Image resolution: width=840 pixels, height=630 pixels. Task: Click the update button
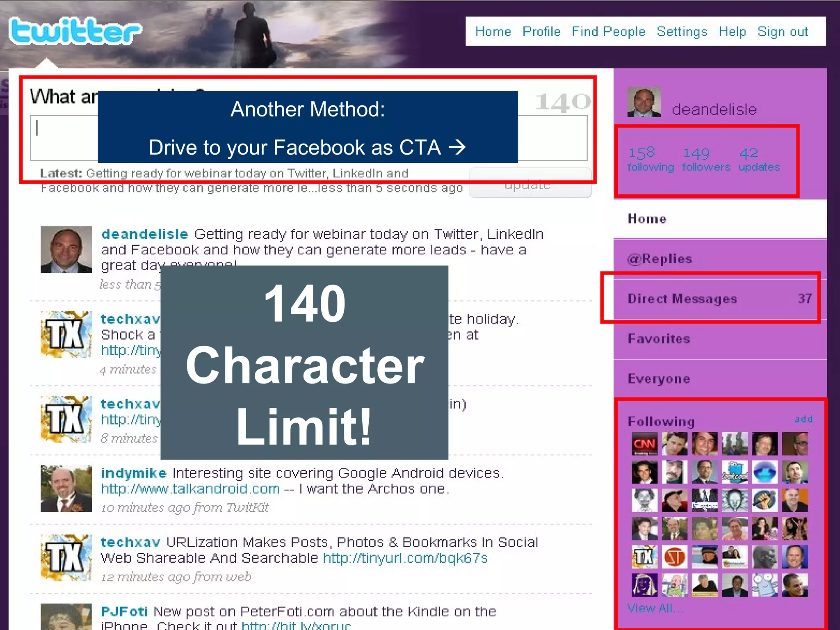tap(530, 183)
